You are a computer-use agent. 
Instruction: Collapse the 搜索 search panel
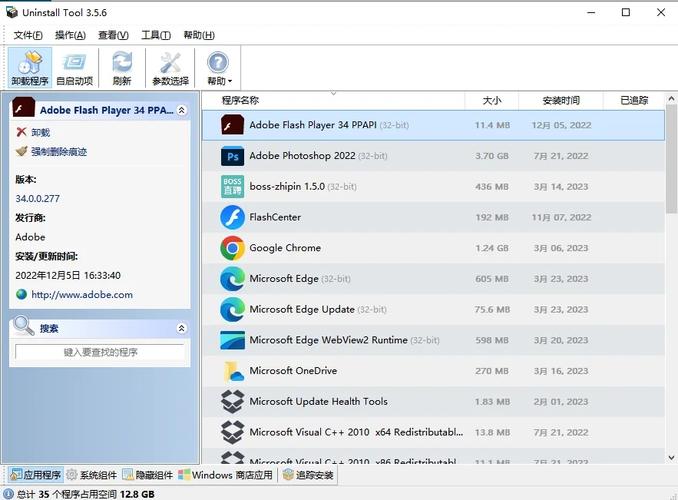click(182, 328)
